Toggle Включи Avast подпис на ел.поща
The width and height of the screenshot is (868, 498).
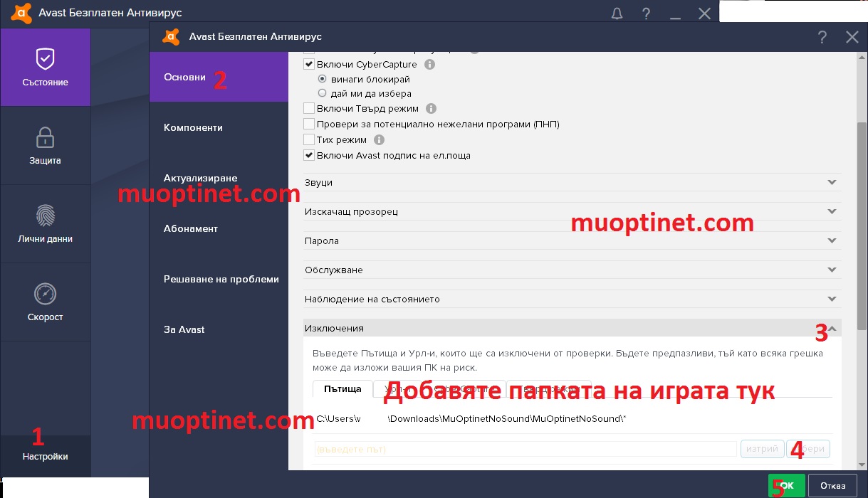click(309, 156)
